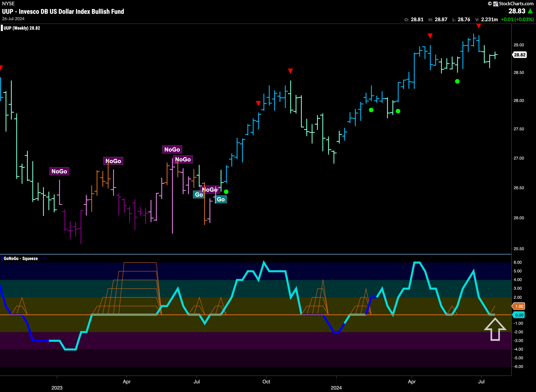This screenshot has width=536, height=392.
Task: Click the UUP (Weekly) 28.82 legend label
Action: point(22,28)
